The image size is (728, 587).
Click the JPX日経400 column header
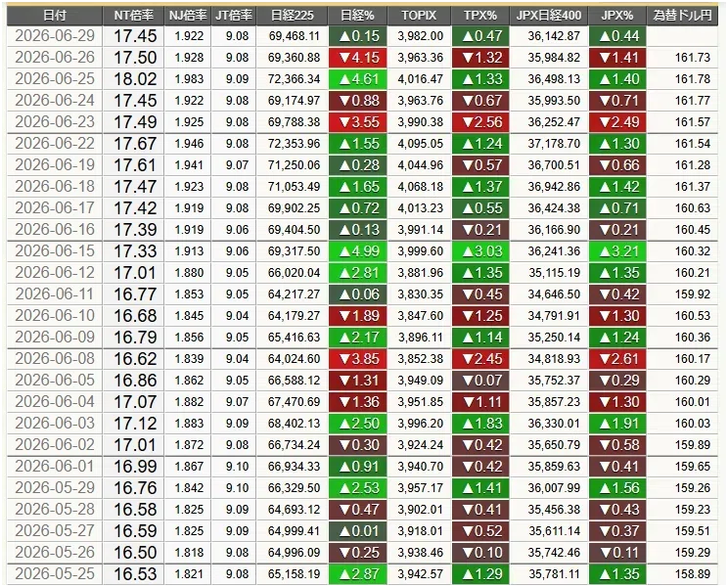549,16
